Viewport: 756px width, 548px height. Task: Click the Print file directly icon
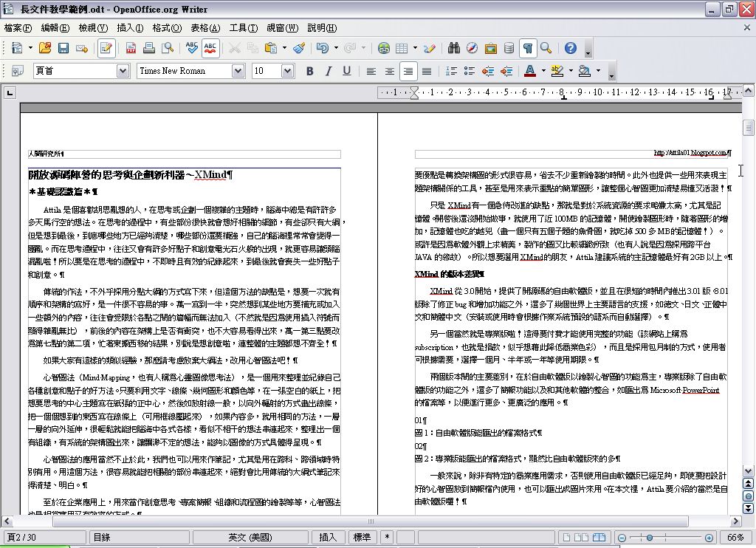(x=149, y=48)
